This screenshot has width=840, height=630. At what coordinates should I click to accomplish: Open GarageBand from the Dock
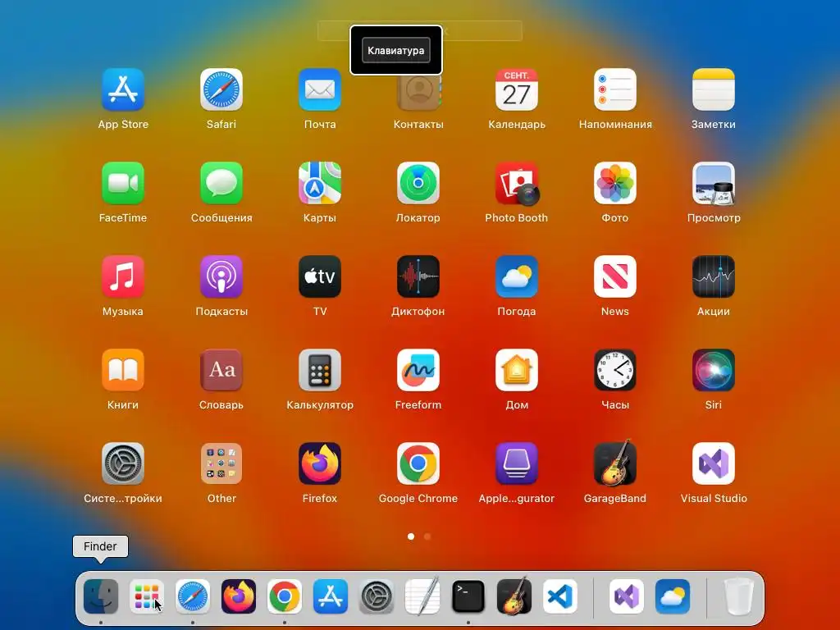pos(514,596)
